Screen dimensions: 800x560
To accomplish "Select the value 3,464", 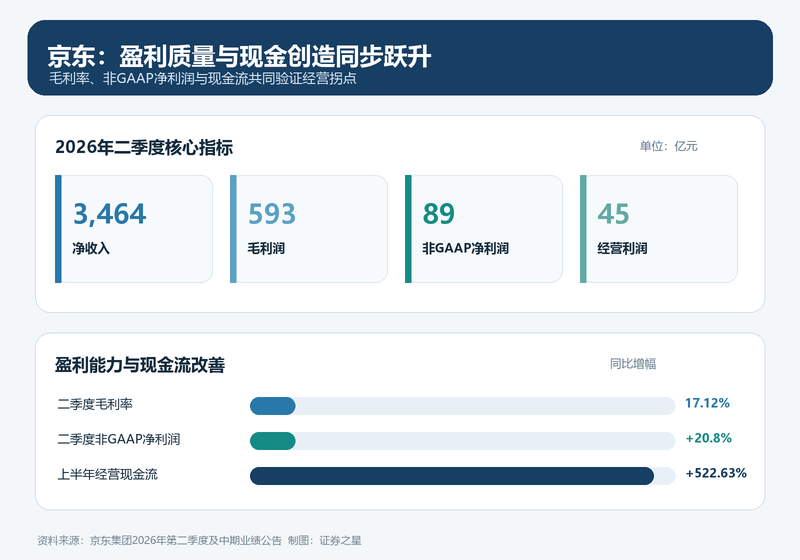I will [110, 214].
